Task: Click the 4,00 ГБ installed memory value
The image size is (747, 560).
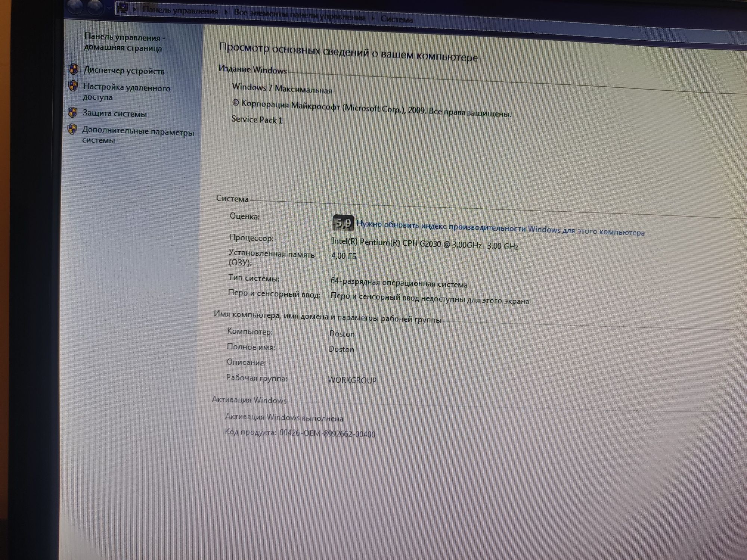Action: tap(344, 256)
